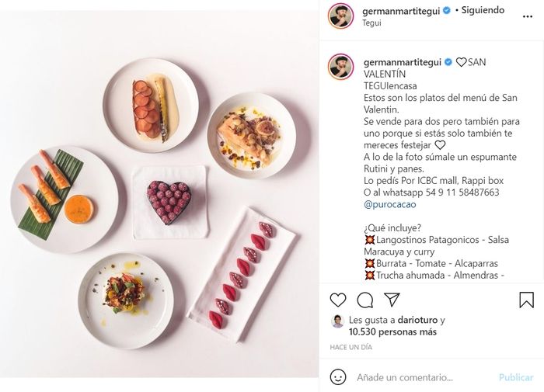
Task: Click the Publicar button
Action: click(516, 377)
